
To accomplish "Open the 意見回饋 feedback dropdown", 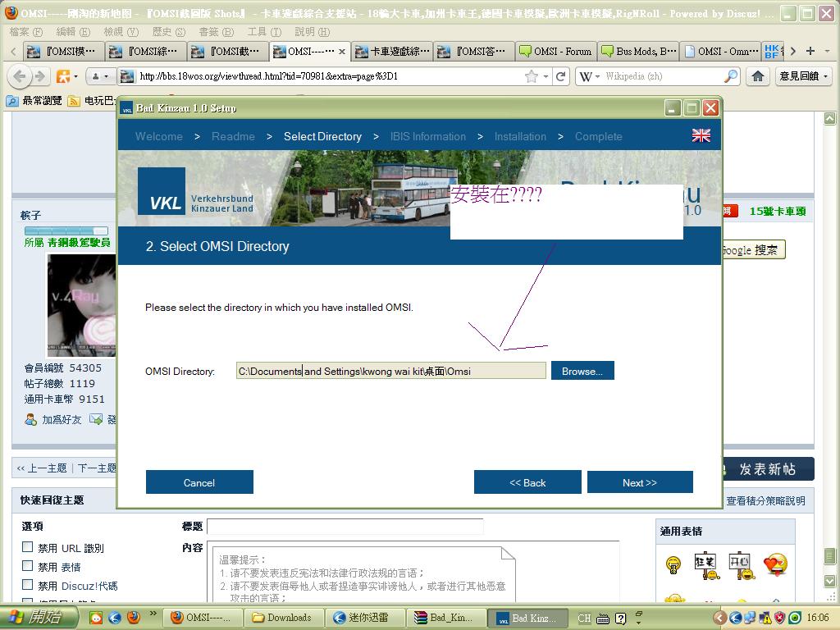I will pyautogui.click(x=804, y=76).
